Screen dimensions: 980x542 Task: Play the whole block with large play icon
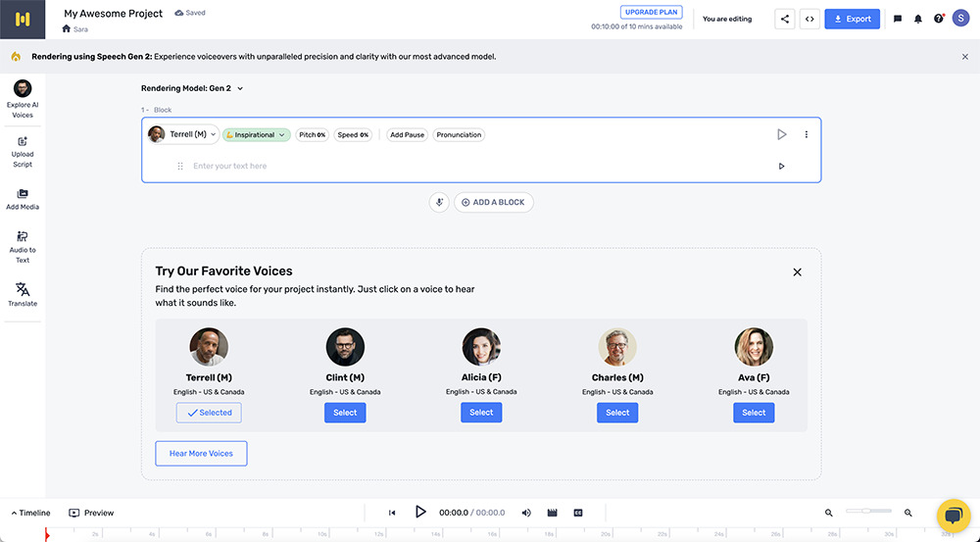[x=781, y=134]
